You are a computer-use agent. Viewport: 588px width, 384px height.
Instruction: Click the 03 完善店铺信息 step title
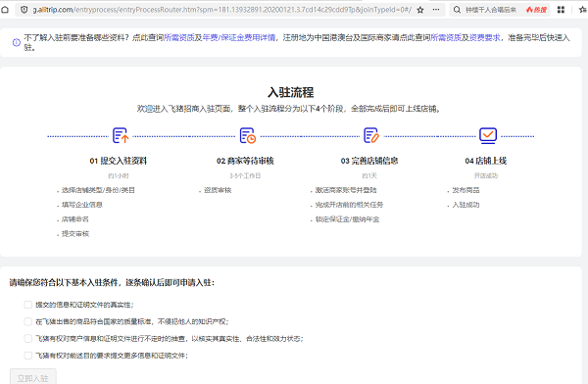tap(369, 161)
